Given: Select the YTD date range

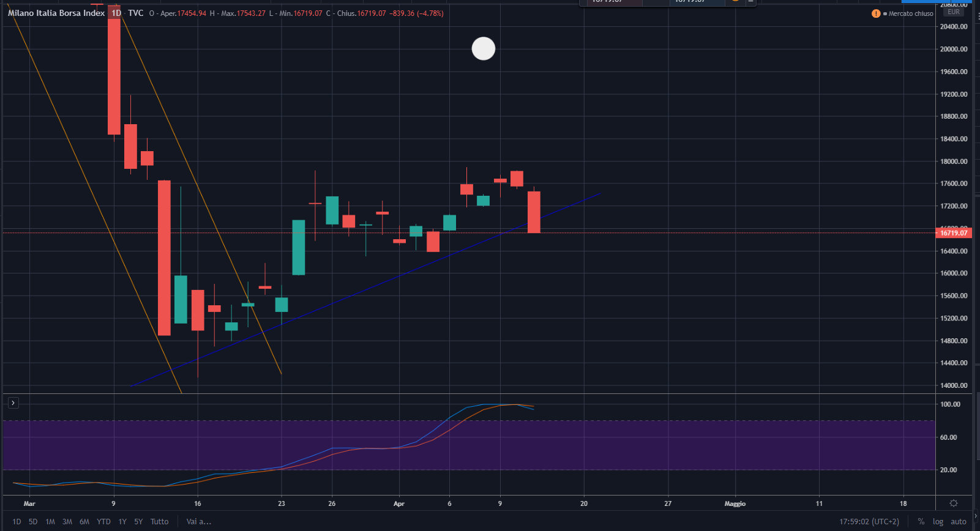Looking at the screenshot, I should [103, 522].
